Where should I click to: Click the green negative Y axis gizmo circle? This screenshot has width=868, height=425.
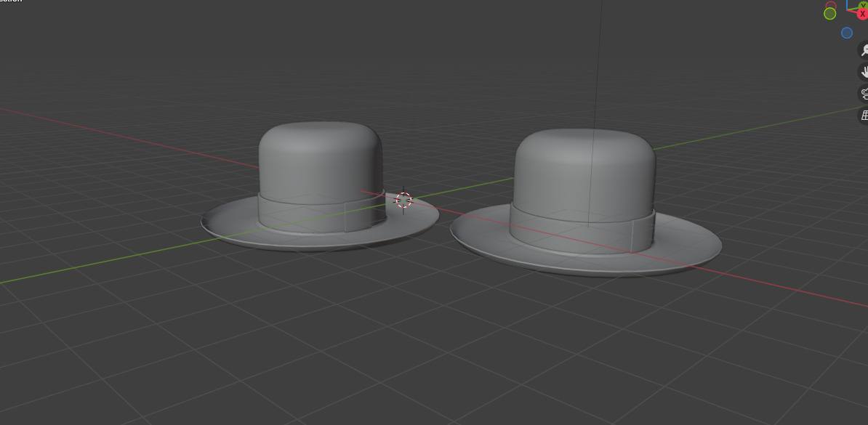(829, 13)
